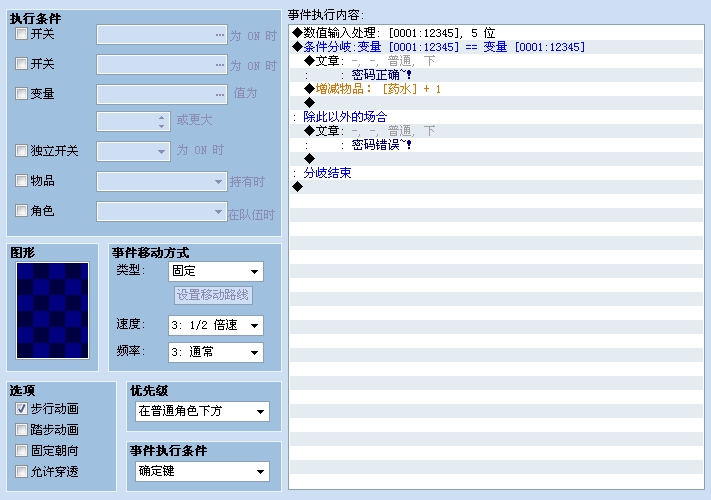
Task: Open the 速度 dropdown showing 1/2 倍速
Action: [x=215, y=325]
